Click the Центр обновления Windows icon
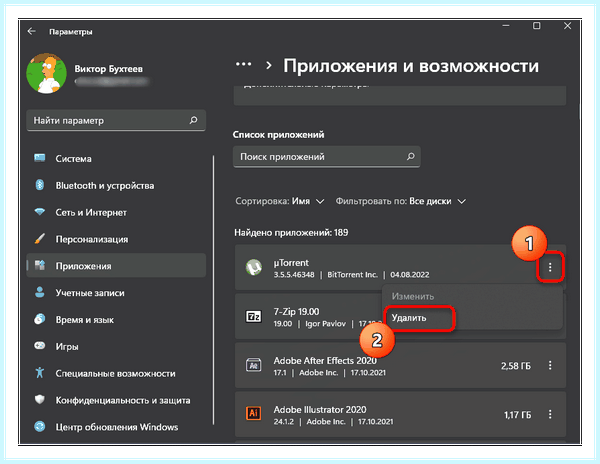The image size is (600, 464). coord(40,427)
